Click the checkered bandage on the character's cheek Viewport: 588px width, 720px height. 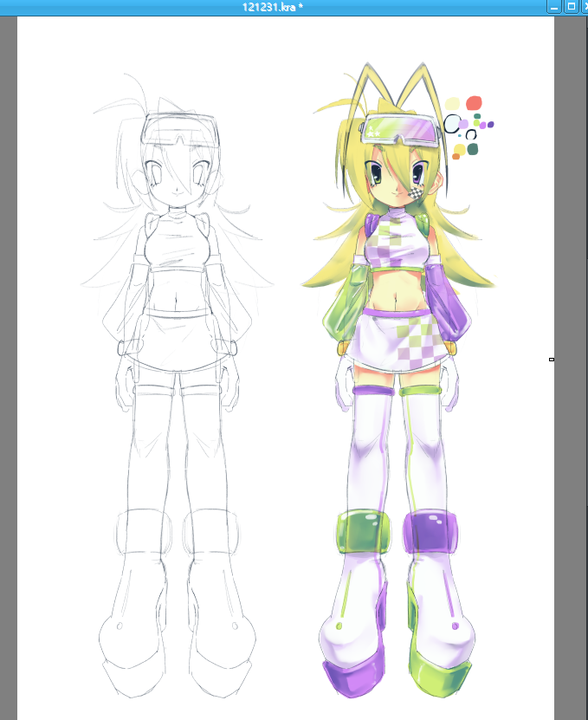416,193
